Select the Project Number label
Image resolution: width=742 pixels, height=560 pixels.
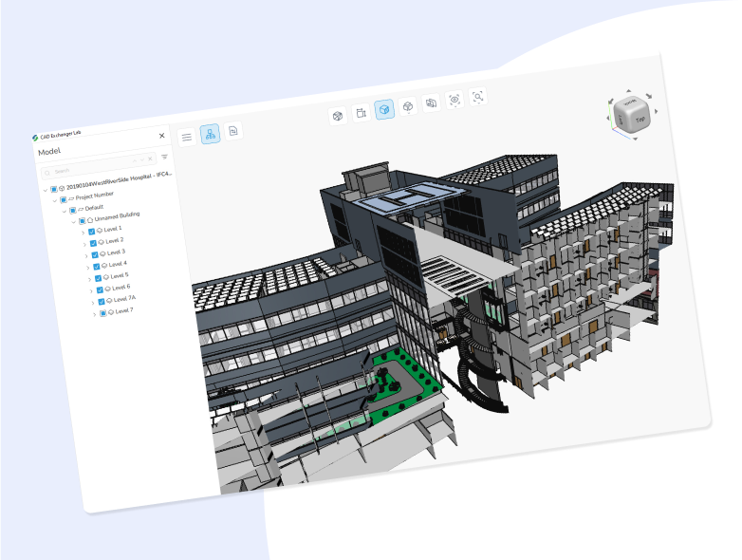(95, 196)
